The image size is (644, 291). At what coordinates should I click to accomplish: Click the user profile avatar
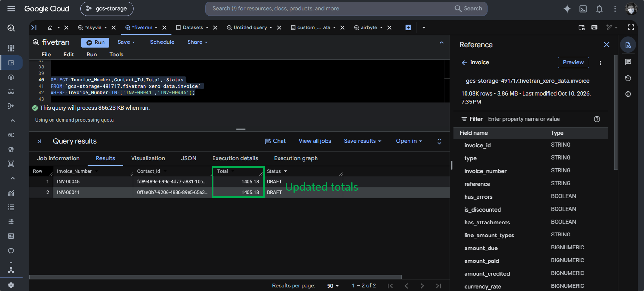[x=631, y=9]
